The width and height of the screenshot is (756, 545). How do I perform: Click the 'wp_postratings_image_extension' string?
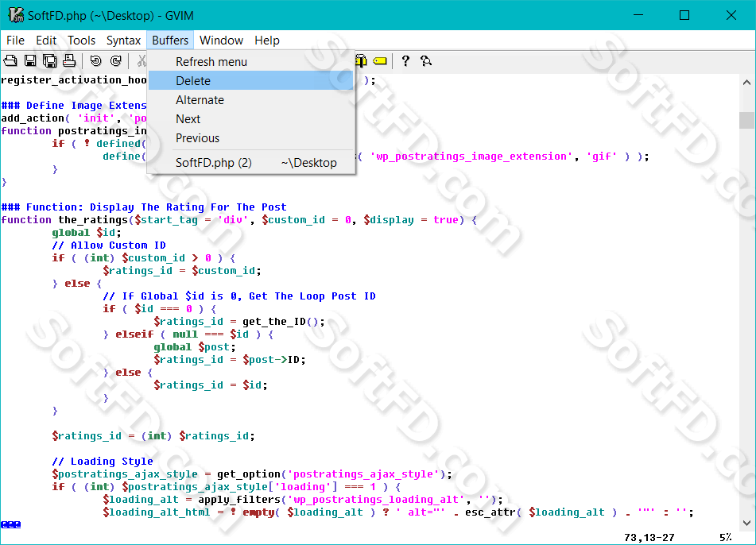pos(471,157)
